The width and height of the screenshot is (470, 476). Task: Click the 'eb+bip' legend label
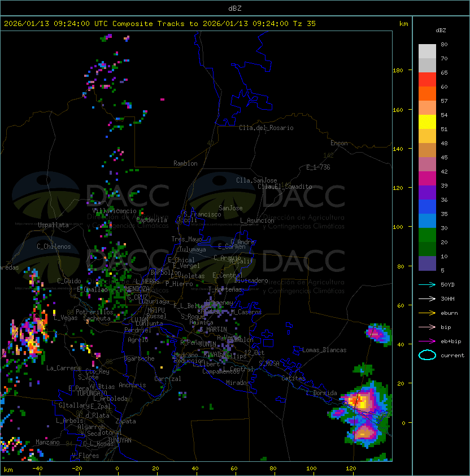point(451,341)
